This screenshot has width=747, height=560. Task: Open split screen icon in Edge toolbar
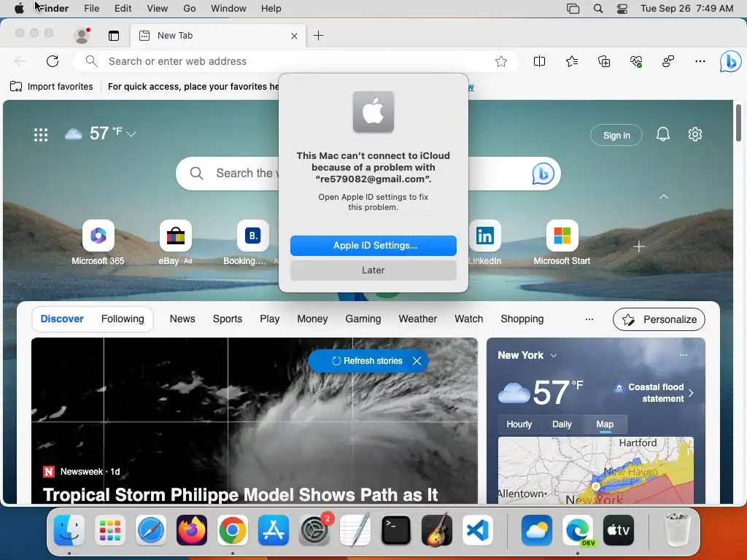tap(539, 61)
